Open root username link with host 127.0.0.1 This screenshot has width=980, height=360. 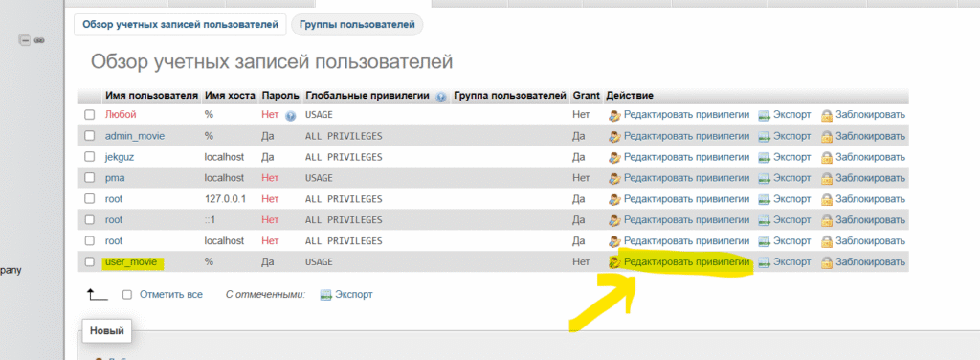114,199
